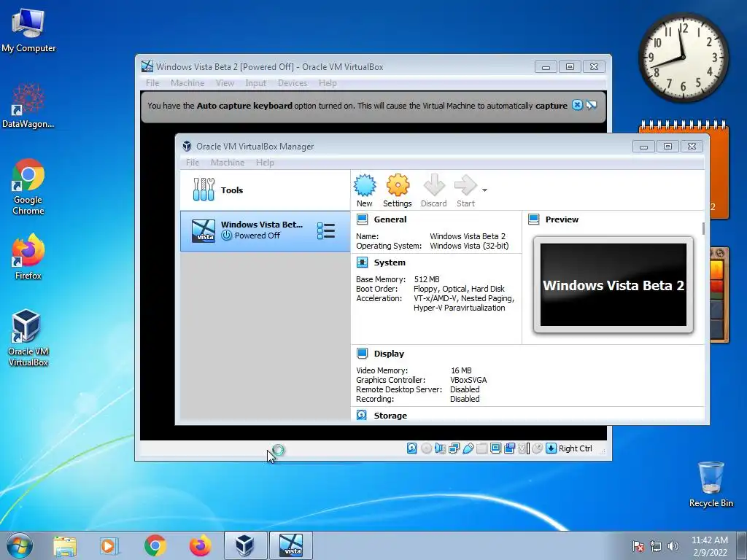
Task: Switch to Vista VM taskbar button
Action: (290, 545)
